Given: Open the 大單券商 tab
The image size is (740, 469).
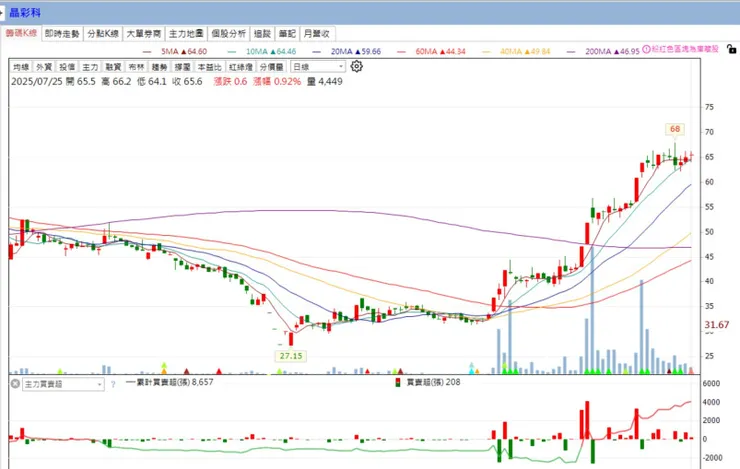Looking at the screenshot, I should coord(143,34).
